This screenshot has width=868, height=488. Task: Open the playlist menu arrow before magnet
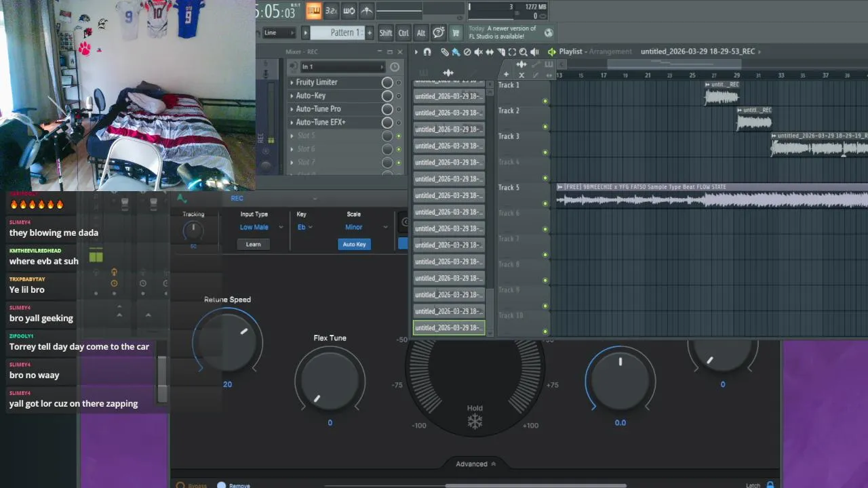[416, 52]
